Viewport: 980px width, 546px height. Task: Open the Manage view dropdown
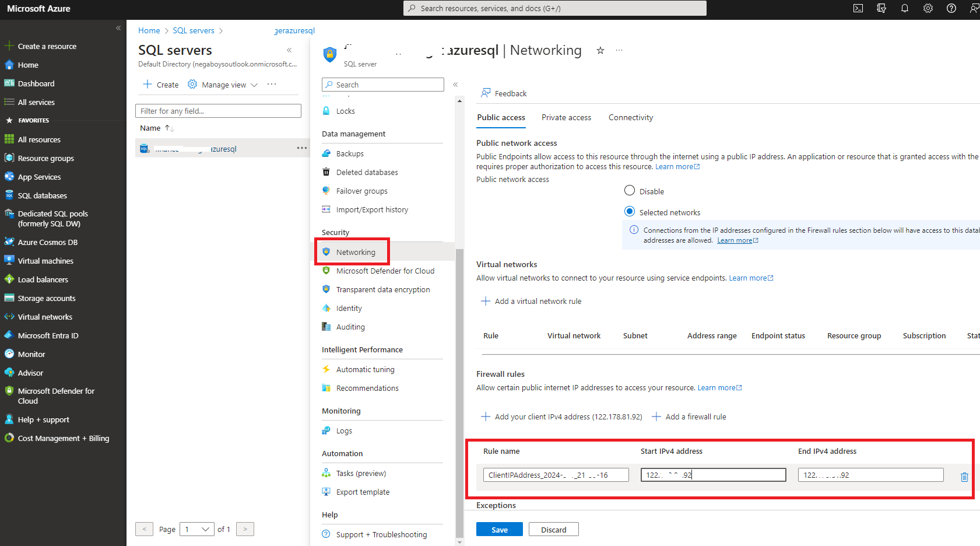(223, 85)
